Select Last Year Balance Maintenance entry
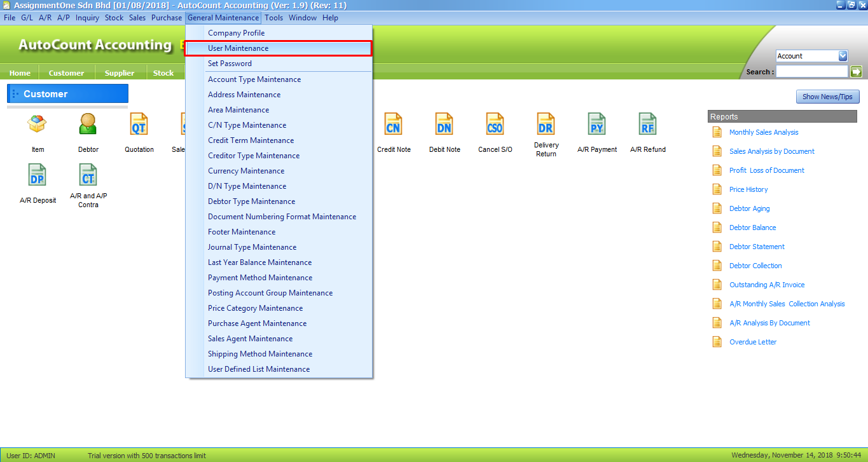The image size is (868, 462). (279, 262)
